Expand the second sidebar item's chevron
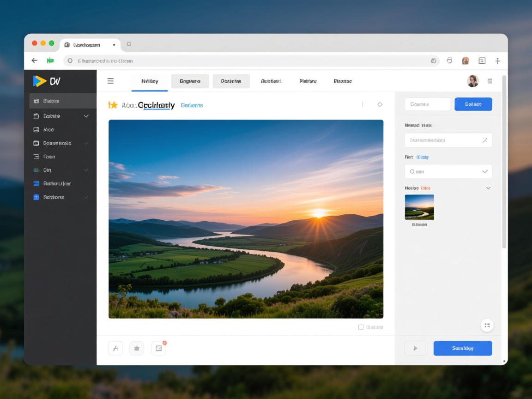 coord(86,116)
